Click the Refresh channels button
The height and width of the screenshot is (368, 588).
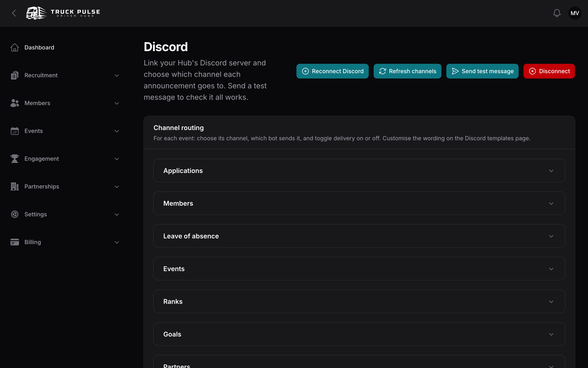[407, 71]
